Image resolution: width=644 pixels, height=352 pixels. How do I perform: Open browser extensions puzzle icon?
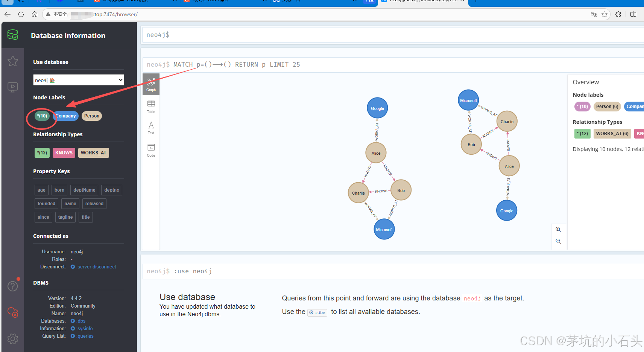tap(618, 14)
